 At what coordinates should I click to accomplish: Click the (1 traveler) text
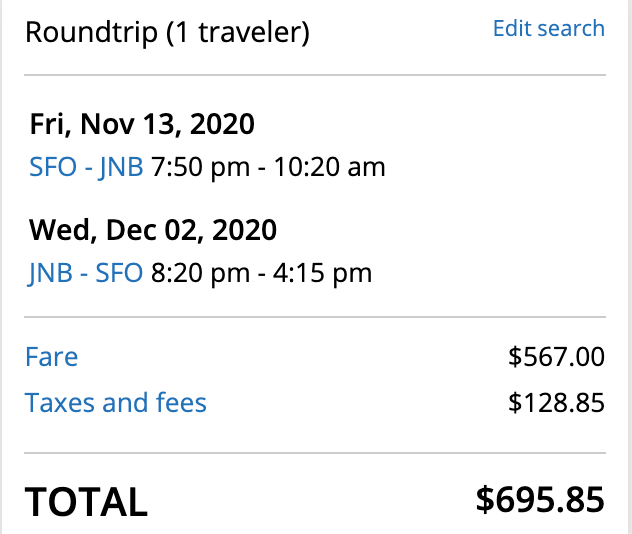[x=232, y=32]
